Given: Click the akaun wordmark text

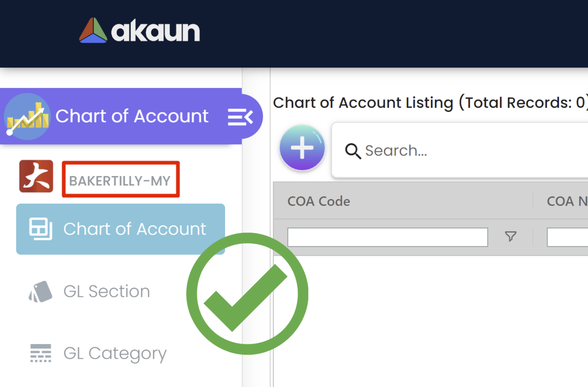Looking at the screenshot, I should click(155, 32).
